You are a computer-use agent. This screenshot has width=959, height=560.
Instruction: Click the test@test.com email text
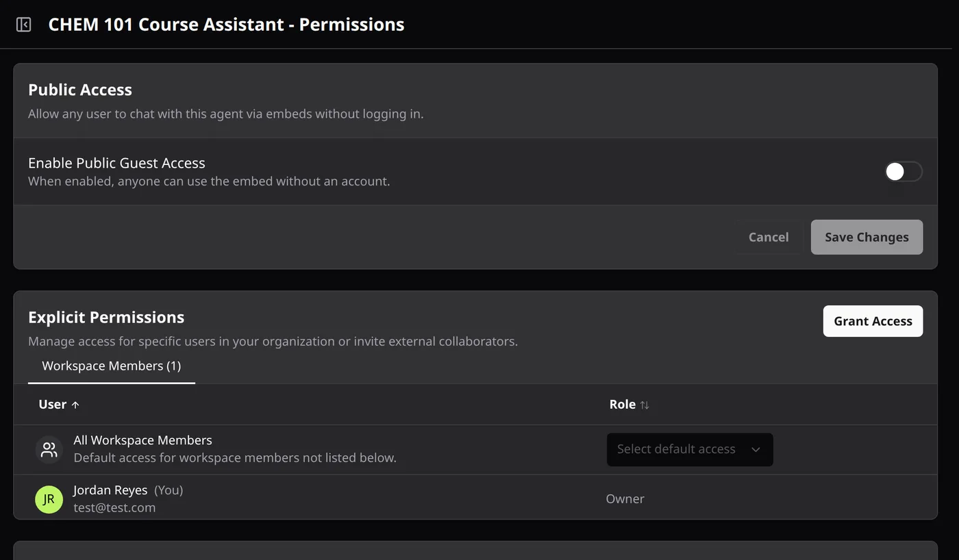[x=114, y=507]
